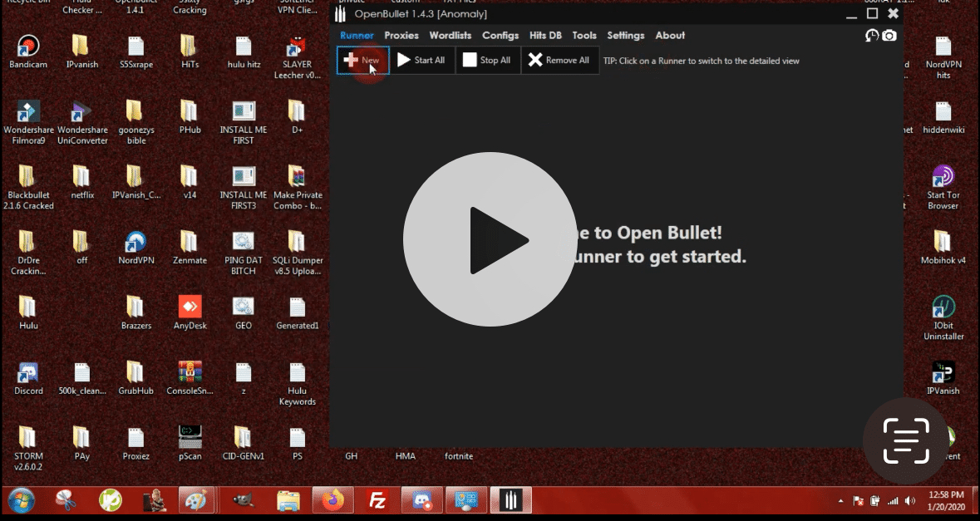Select the Zenmate folder
Screen dimensions: 980x521
tap(190, 248)
